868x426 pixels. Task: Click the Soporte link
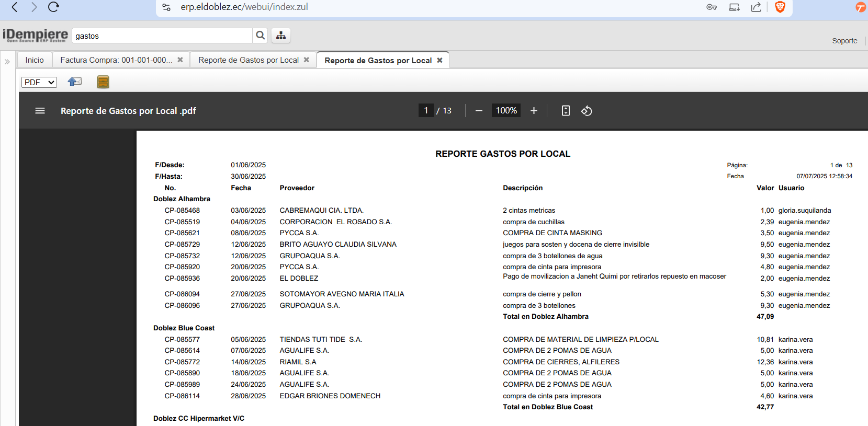[844, 41]
